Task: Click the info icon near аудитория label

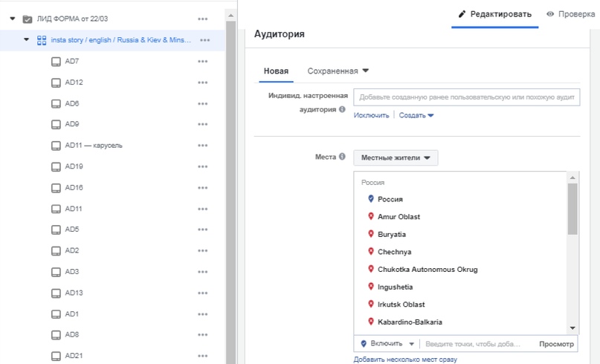Action: pos(342,109)
